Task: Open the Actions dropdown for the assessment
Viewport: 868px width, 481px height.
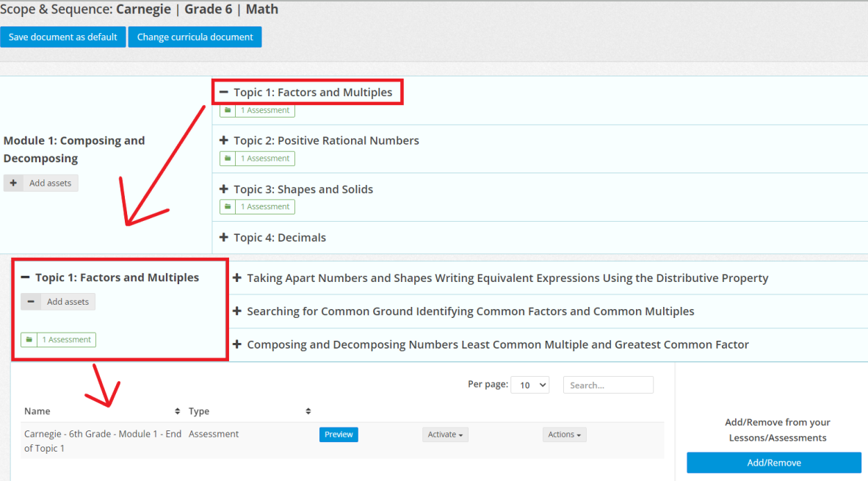Action: click(x=564, y=435)
